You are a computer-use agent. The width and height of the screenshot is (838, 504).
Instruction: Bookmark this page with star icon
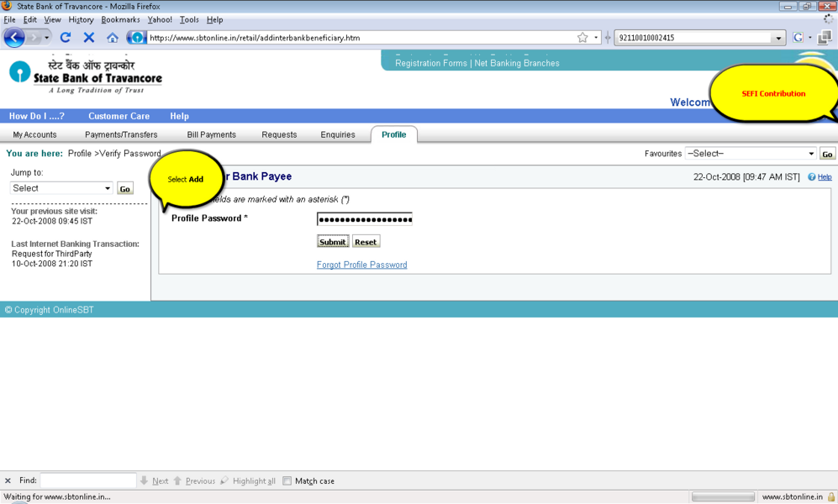[x=582, y=38]
